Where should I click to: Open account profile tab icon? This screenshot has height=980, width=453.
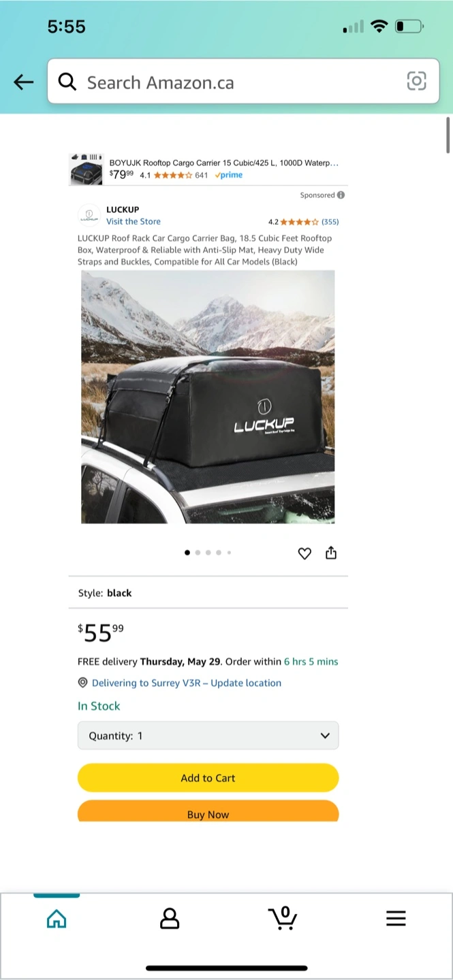tap(170, 919)
